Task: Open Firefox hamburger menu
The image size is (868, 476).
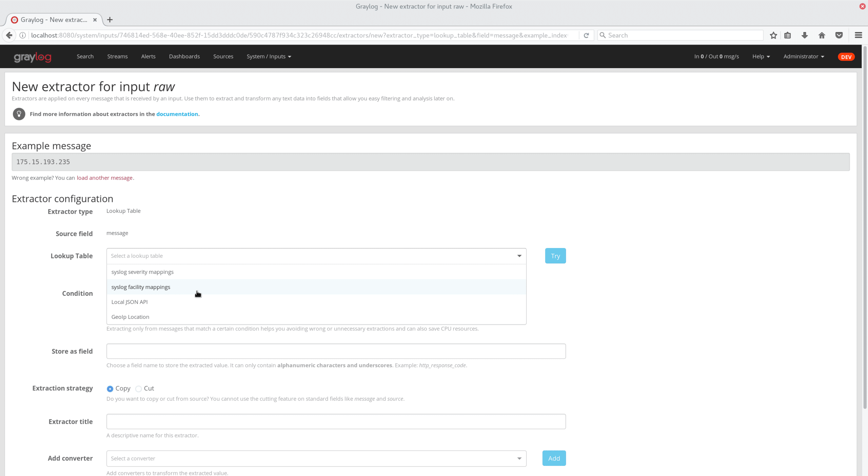Action: [859, 35]
